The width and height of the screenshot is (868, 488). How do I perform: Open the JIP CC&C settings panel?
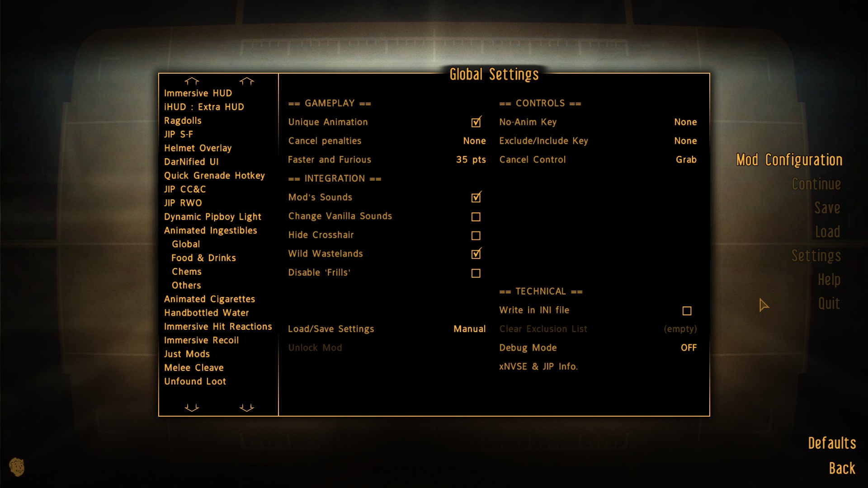[186, 189]
